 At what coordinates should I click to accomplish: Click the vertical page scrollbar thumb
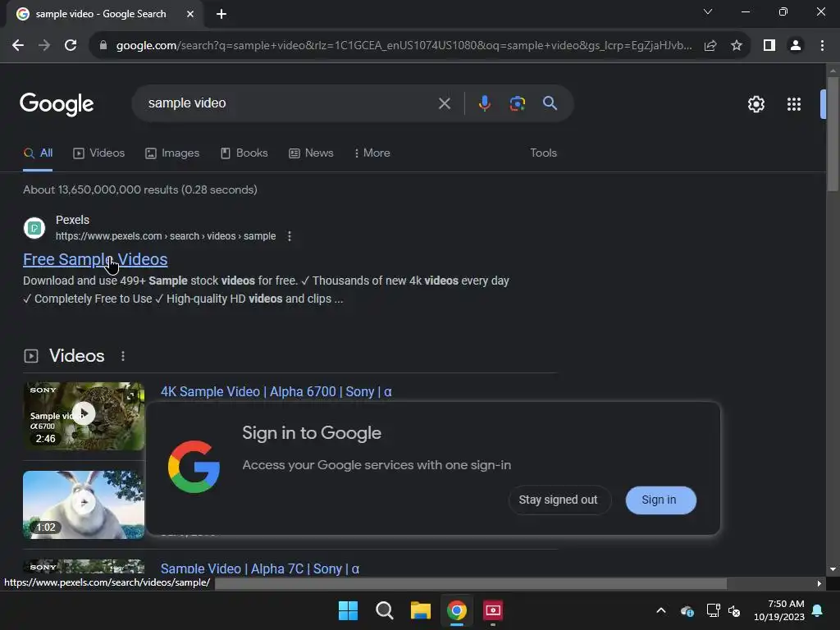(833, 134)
